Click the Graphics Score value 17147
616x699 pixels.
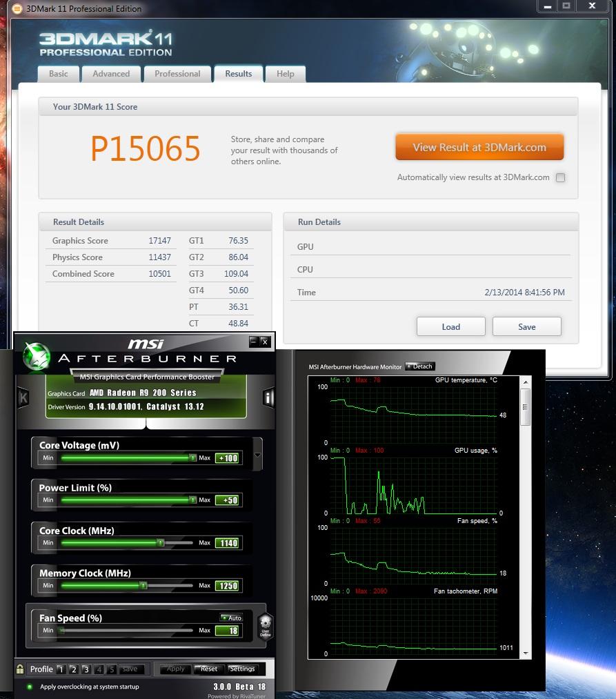[159, 241]
